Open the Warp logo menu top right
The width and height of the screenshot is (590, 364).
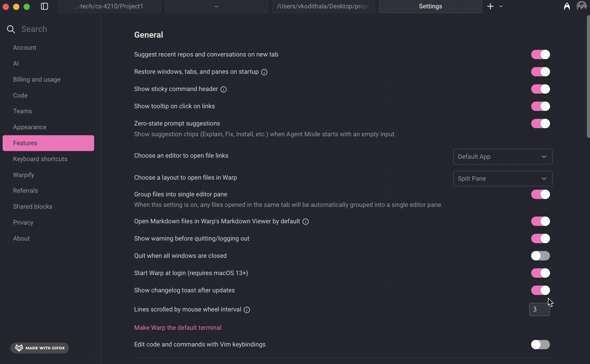(x=567, y=6)
